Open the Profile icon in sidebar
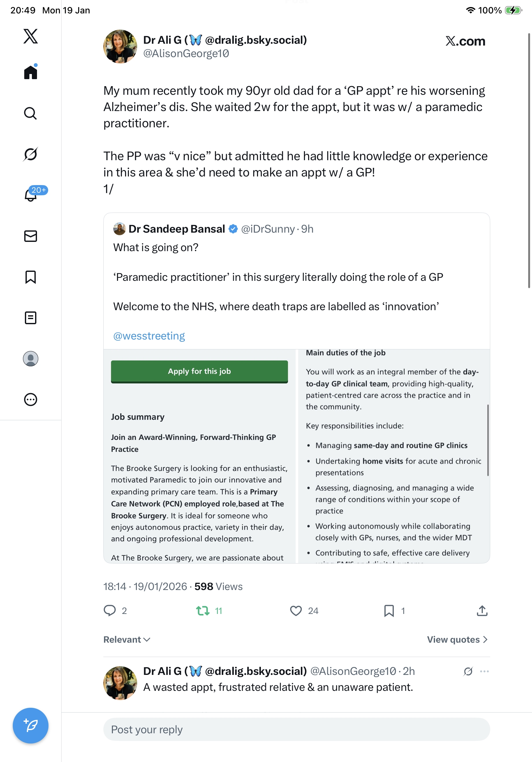Screen dimensions: 532x762 point(31,359)
